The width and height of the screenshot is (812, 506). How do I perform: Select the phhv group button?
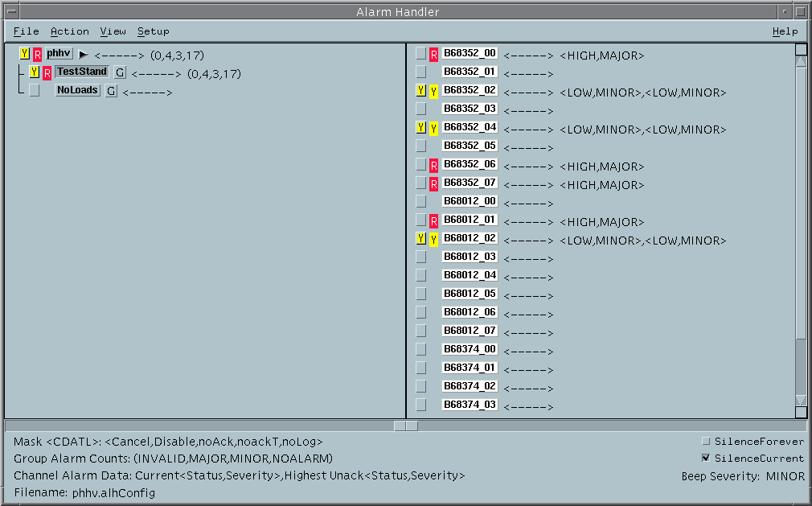point(59,53)
